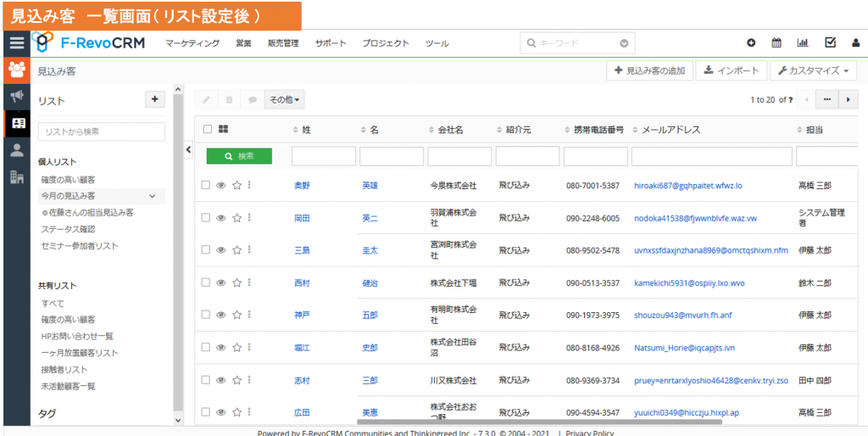Viewport: 868px width, 436px height.
Task: Sort by 担当 column
Action: click(x=810, y=130)
